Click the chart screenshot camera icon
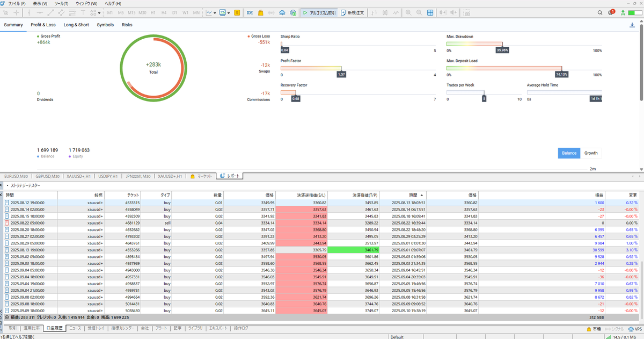 tap(467, 12)
